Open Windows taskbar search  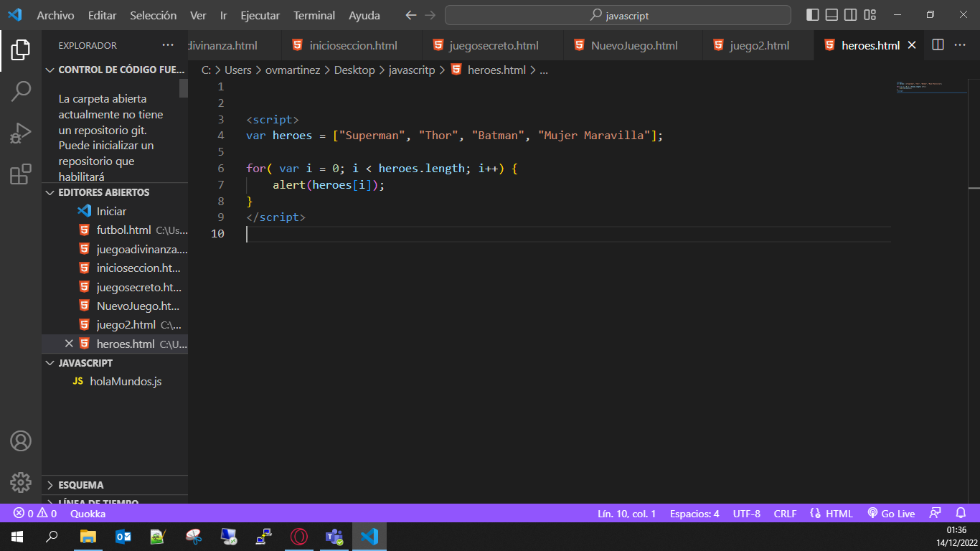tap(52, 537)
